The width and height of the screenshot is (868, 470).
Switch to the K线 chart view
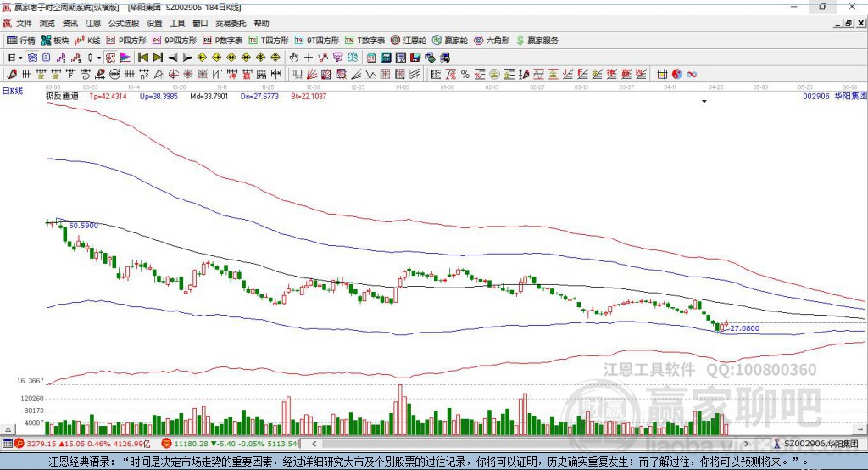coord(87,41)
